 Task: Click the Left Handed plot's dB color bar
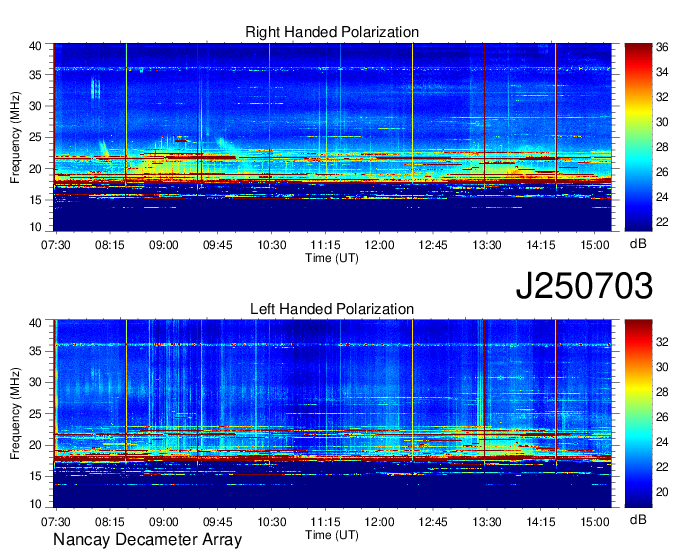point(638,414)
